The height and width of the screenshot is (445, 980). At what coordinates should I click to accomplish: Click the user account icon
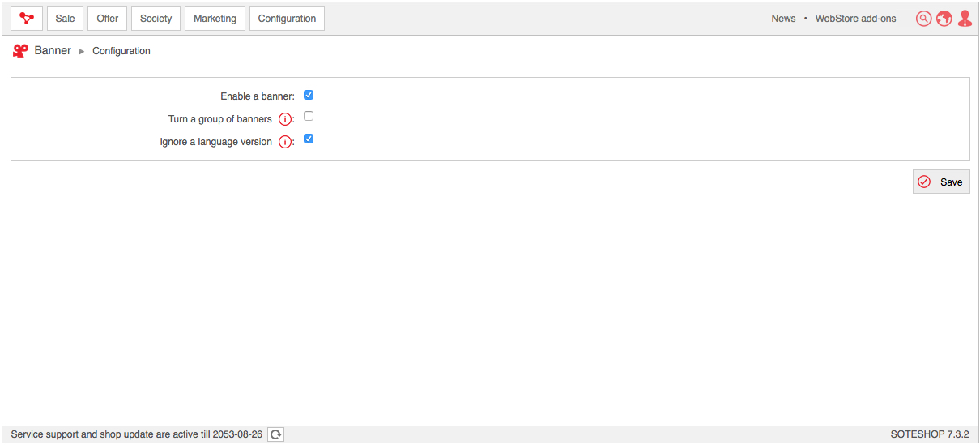tap(964, 19)
